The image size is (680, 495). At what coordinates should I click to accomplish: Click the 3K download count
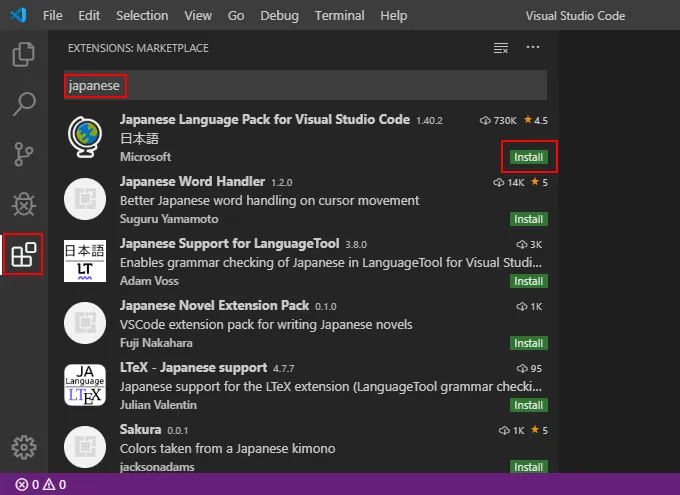point(529,244)
